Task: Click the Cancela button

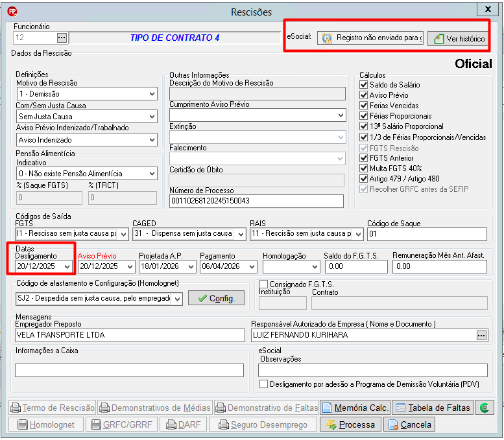Action: coord(409,424)
